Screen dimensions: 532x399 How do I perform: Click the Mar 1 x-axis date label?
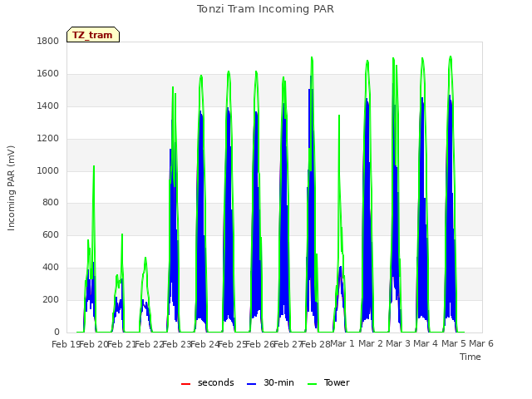342,343
